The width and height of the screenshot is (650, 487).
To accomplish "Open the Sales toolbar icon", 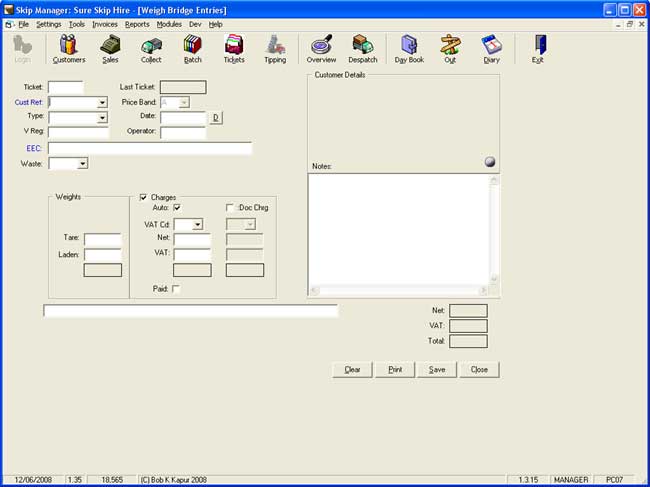I will click(x=110, y=49).
